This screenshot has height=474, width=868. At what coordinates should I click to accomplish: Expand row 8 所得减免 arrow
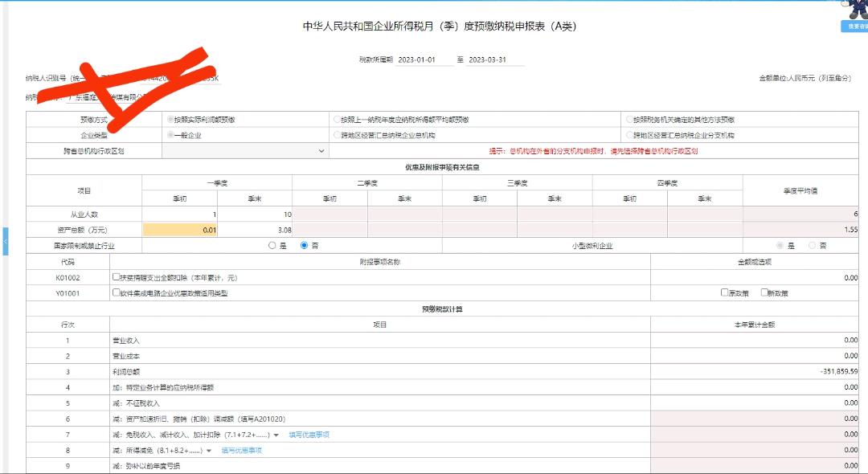click(210, 451)
